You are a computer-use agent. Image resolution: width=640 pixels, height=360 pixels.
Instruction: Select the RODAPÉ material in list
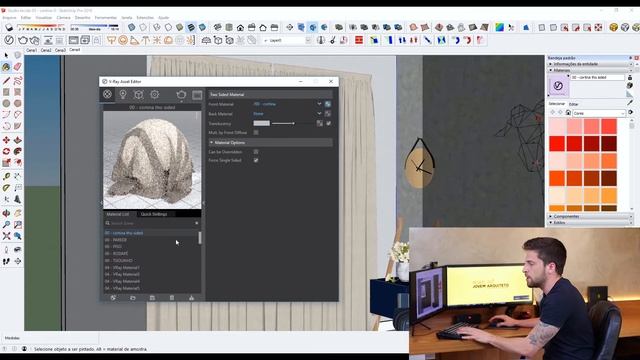pyautogui.click(x=116, y=253)
